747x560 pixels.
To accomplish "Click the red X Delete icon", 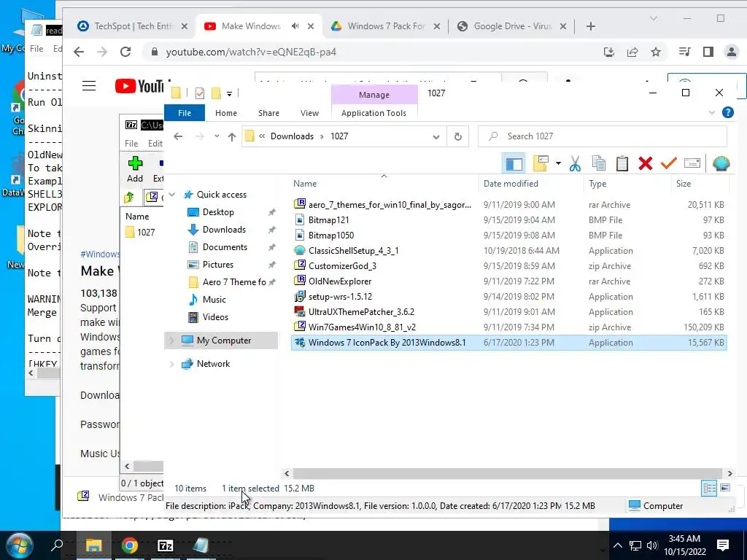I will 645,164.
